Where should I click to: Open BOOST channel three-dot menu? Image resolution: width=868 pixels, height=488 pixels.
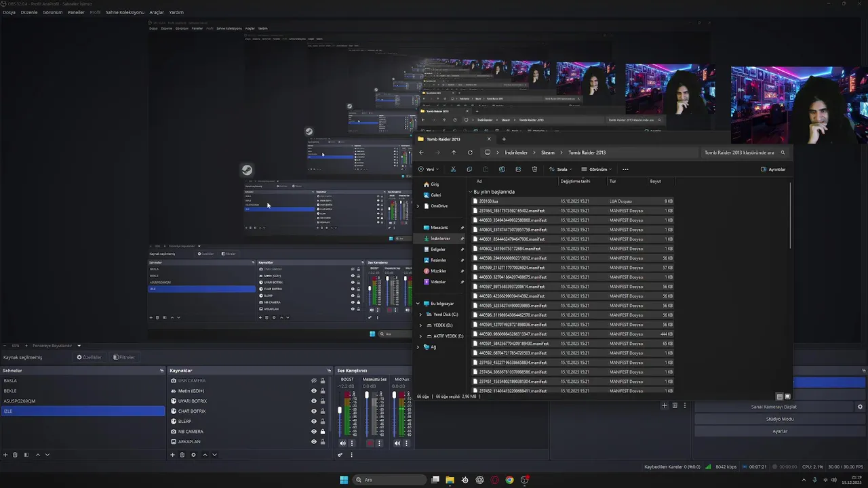[351, 443]
